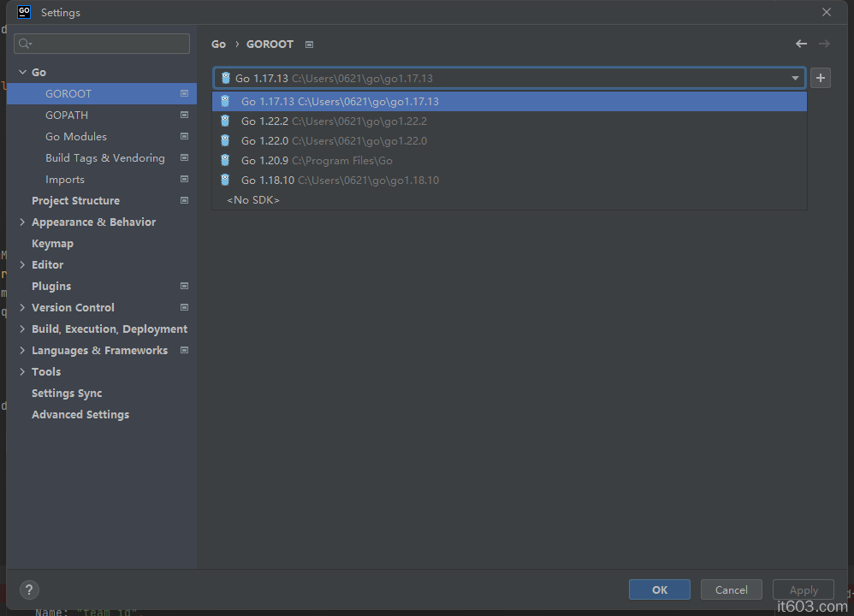Click project-level icon next to GOPATH
Viewport: 854px width, 616px height.
184,115
